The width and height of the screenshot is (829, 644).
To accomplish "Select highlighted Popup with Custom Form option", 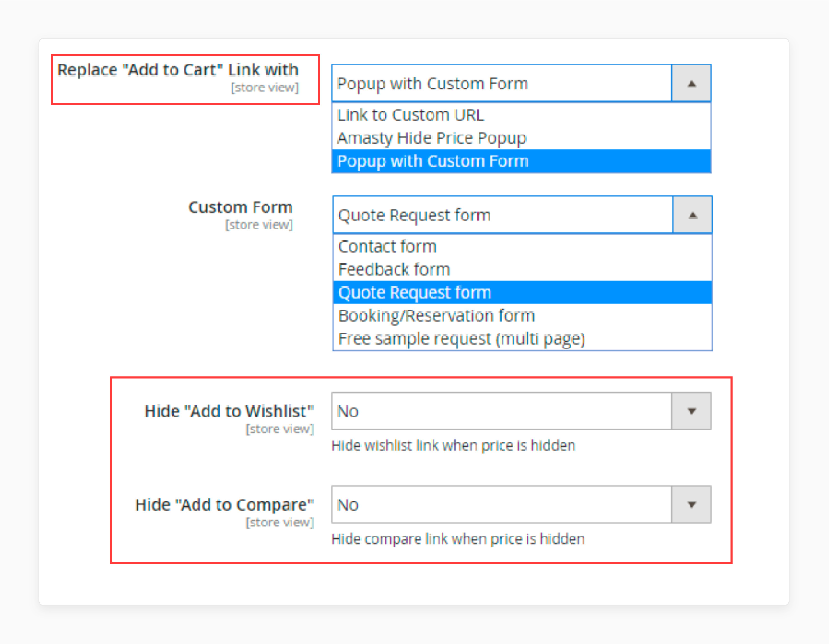I will (521, 161).
